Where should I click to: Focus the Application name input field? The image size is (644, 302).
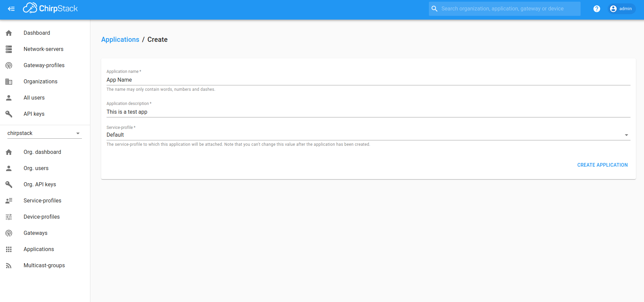coord(368,80)
